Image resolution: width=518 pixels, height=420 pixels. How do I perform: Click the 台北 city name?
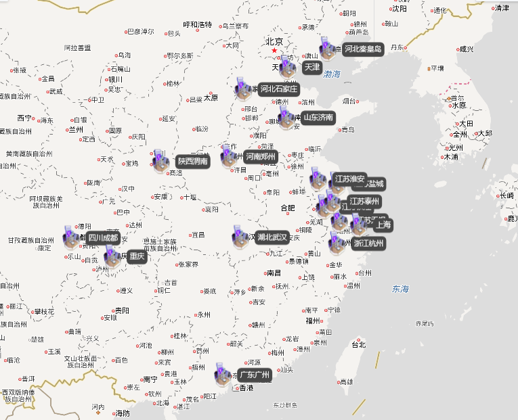[x=359, y=344]
